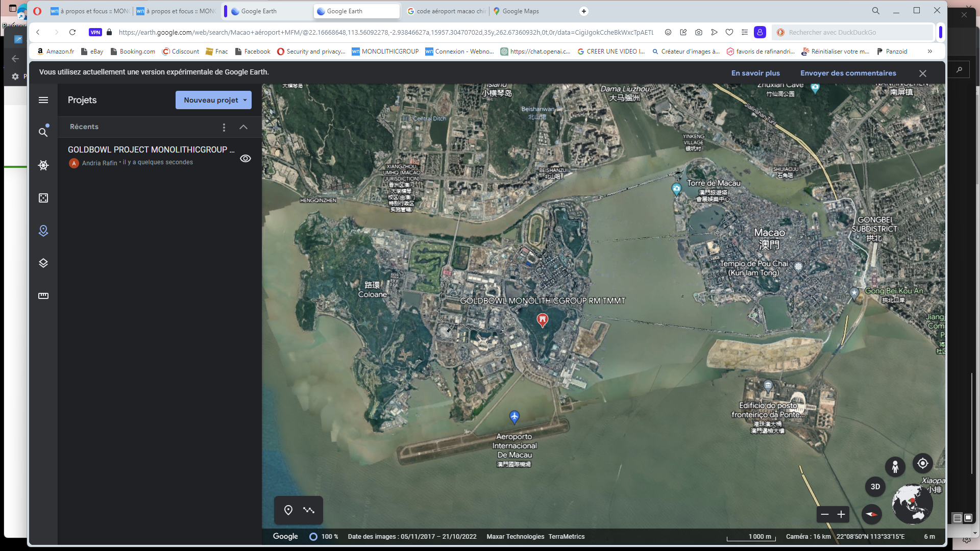Open the Projects pin icon in sidebar
The image size is (980, 551).
(x=43, y=231)
